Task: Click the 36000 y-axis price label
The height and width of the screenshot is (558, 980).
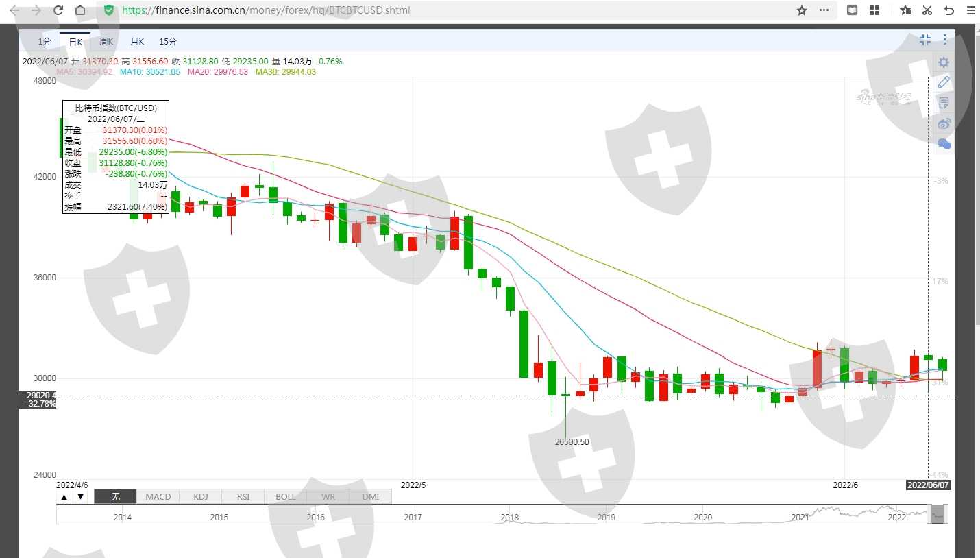Action: click(x=45, y=278)
